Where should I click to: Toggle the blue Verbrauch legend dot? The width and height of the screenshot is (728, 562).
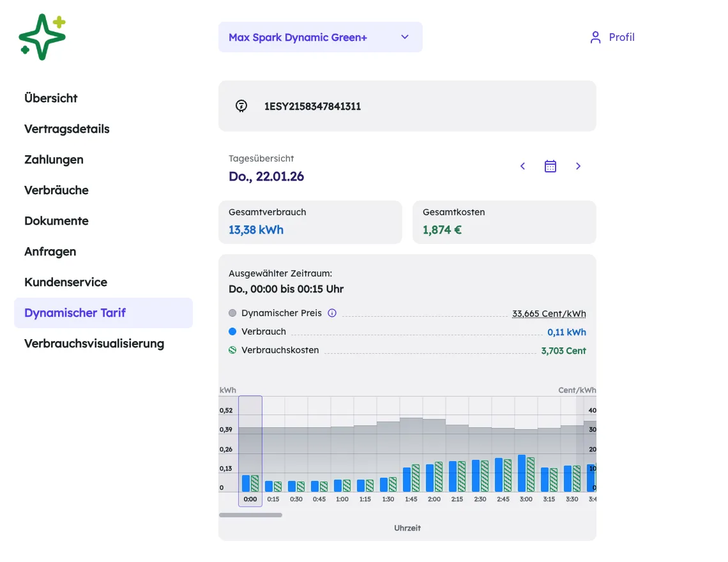coord(232,331)
